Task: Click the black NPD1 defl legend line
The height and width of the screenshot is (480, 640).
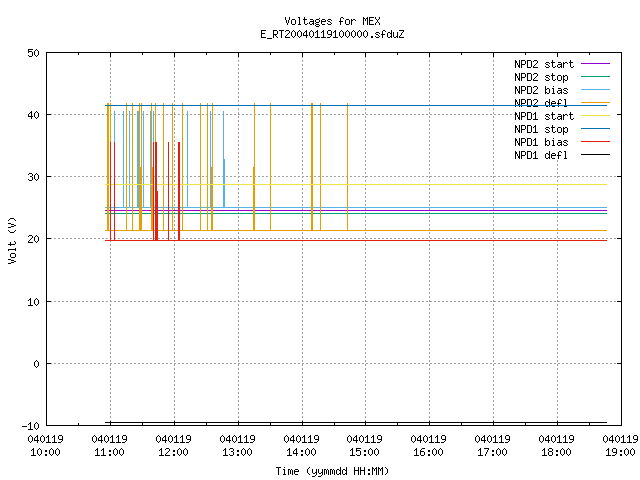Action: click(595, 155)
